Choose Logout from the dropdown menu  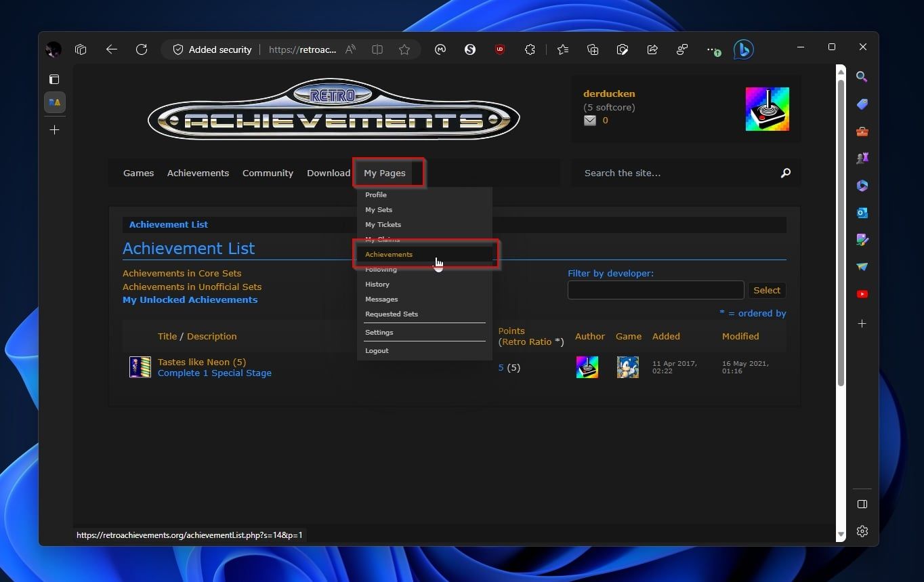tap(377, 351)
